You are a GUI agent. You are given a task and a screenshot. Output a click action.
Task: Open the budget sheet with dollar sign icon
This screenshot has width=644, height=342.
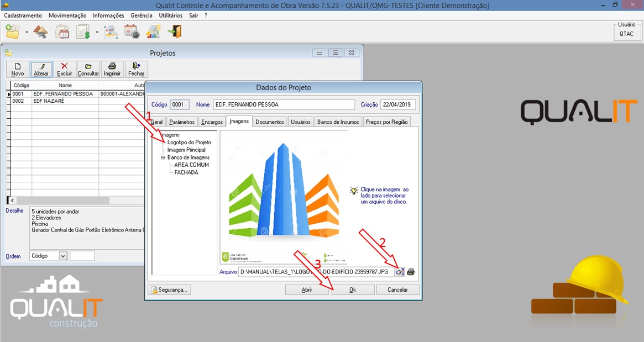(x=83, y=31)
